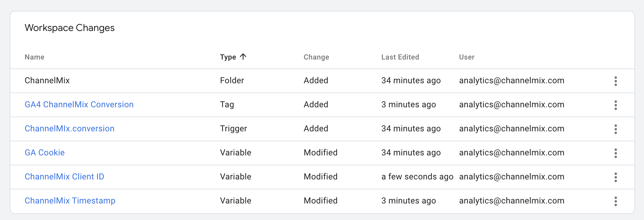644x220 pixels.
Task: Open kebab menu for ChannelMix Client ID
Action: pos(615,177)
